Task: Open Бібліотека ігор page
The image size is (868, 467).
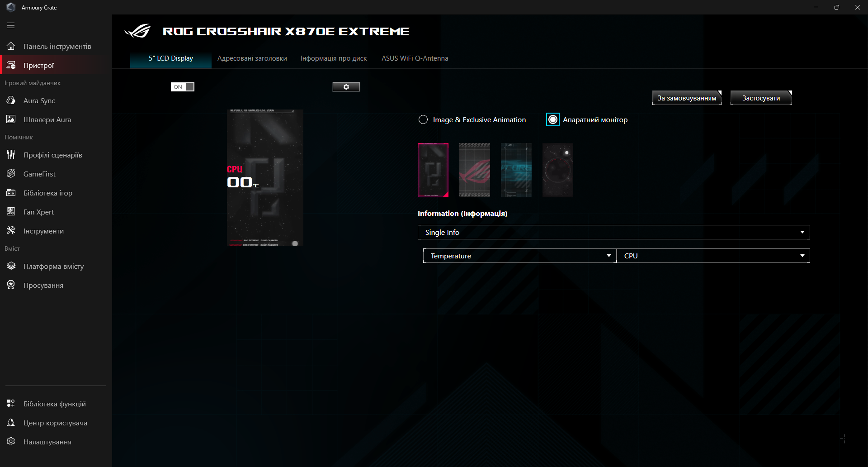Action: (56, 193)
